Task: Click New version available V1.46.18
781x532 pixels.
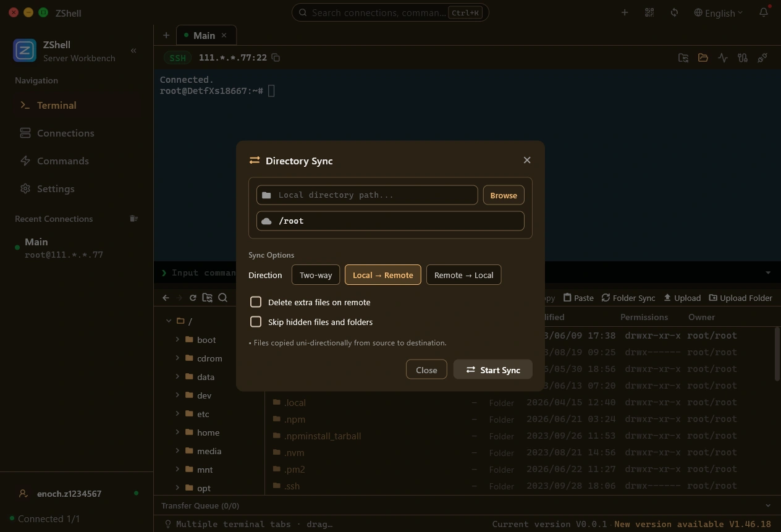Action: pyautogui.click(x=693, y=524)
